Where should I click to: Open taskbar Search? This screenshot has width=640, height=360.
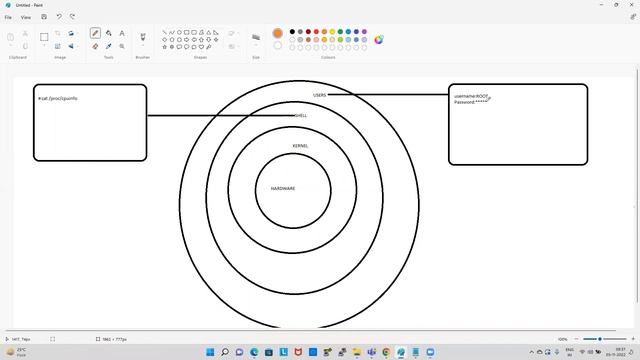(225, 352)
